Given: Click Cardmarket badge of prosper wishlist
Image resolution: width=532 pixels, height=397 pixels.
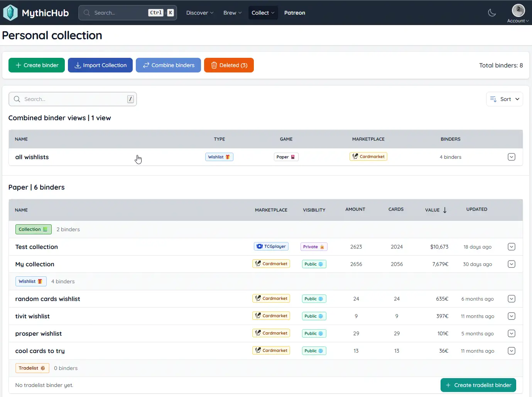Looking at the screenshot, I should [x=271, y=333].
